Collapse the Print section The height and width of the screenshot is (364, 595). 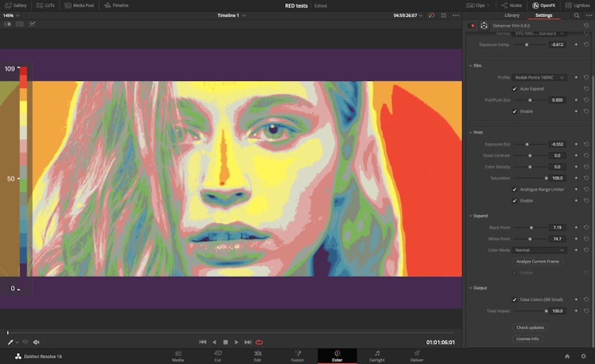[x=471, y=133]
